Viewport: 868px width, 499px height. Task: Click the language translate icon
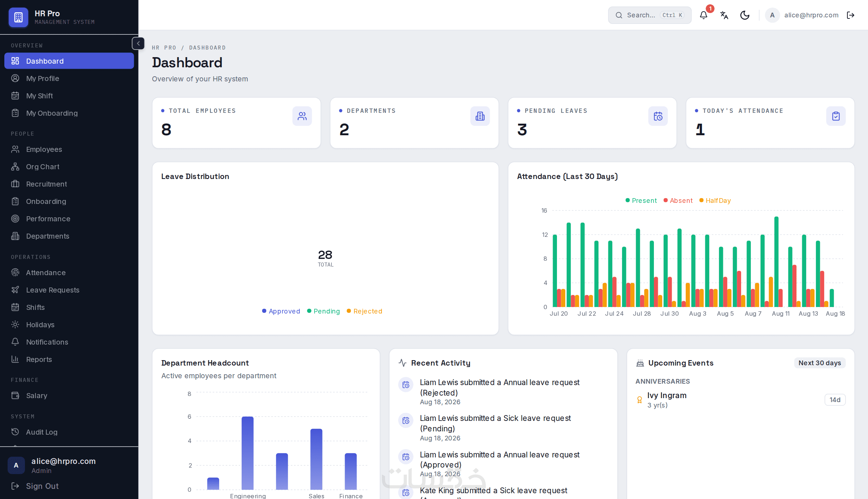coord(724,15)
